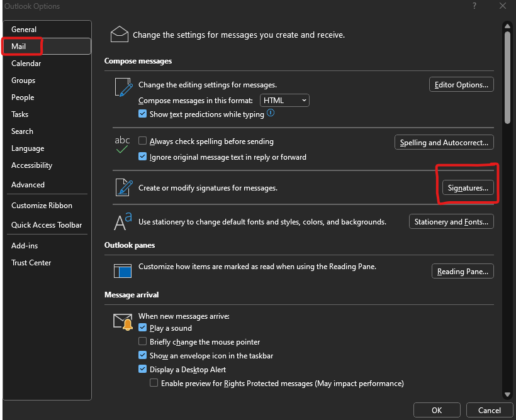Click the text predictions info icon
This screenshot has height=420, width=516.
pos(271,113)
